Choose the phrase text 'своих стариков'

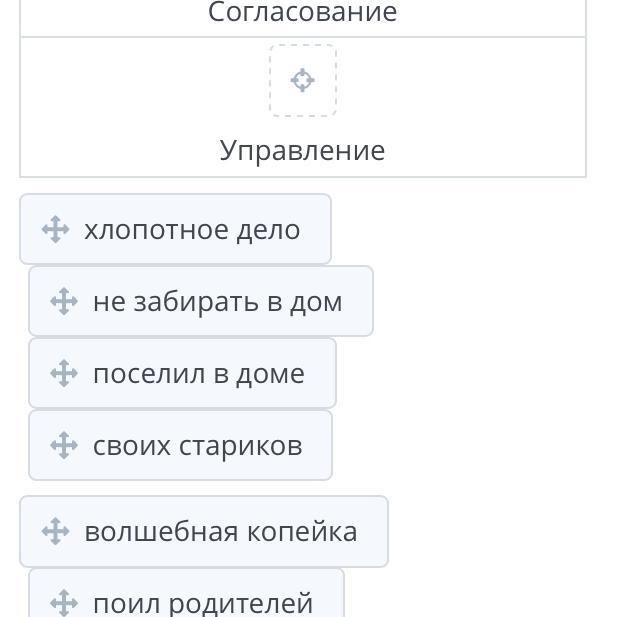197,446
